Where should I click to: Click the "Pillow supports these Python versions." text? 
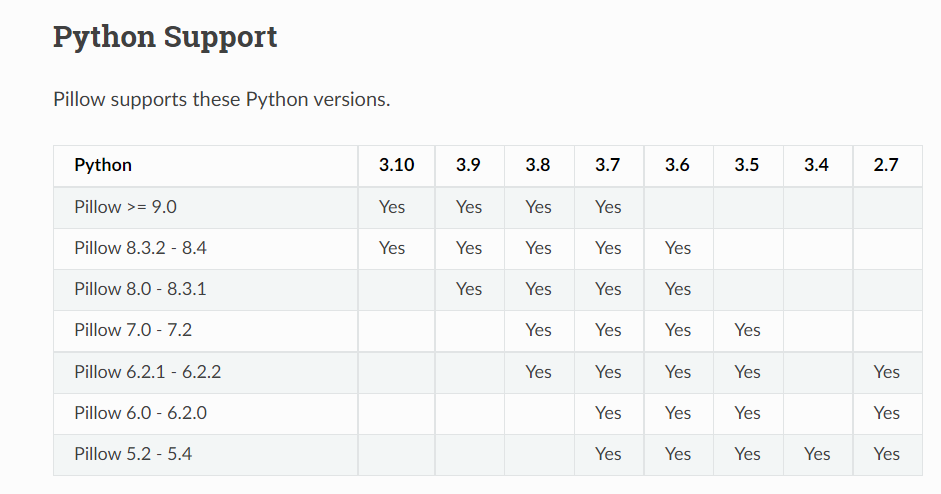tap(221, 100)
